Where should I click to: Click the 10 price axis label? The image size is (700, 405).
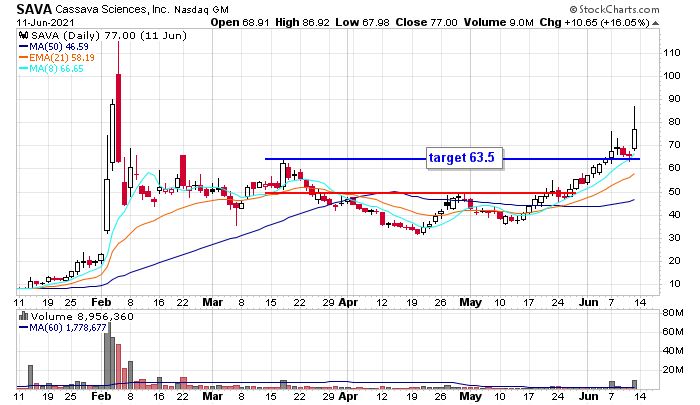674,284
